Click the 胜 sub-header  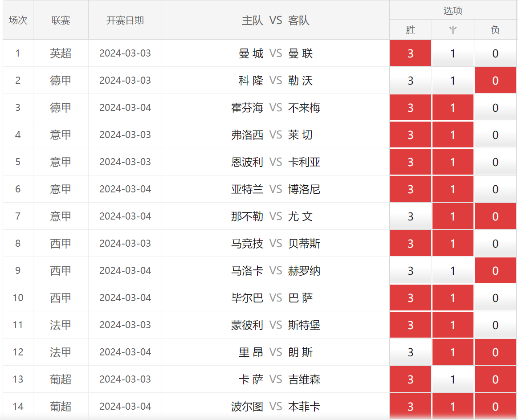pyautogui.click(x=410, y=30)
